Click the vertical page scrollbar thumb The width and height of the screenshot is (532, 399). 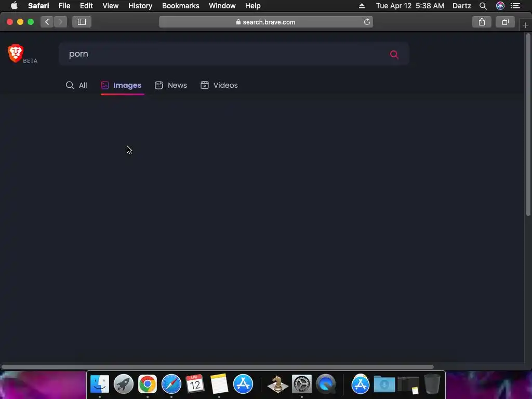pos(528,125)
